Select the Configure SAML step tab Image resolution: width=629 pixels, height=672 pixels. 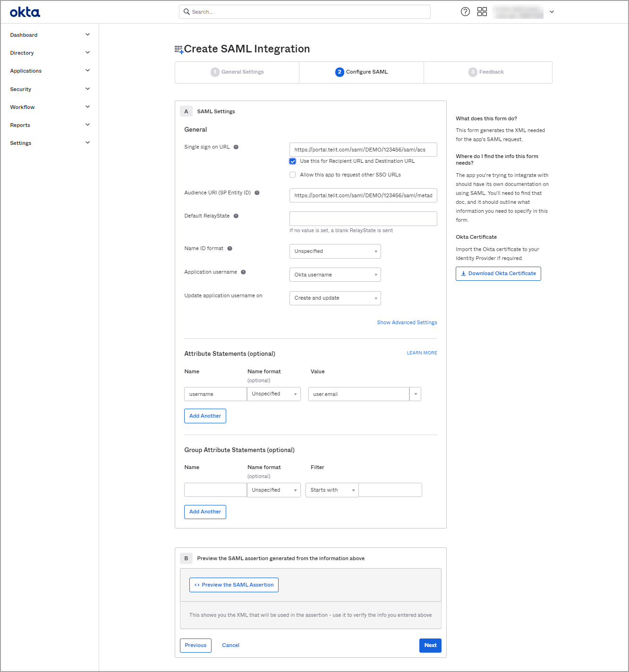(362, 72)
